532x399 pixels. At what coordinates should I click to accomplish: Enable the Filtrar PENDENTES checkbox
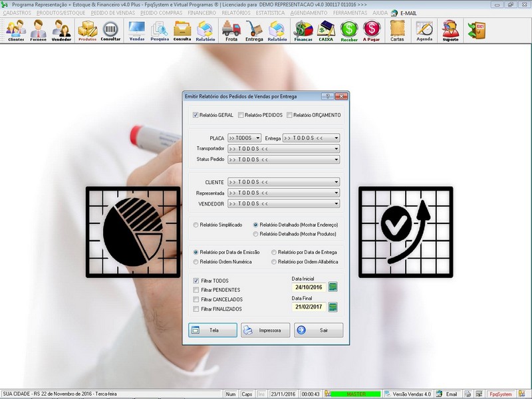point(196,290)
